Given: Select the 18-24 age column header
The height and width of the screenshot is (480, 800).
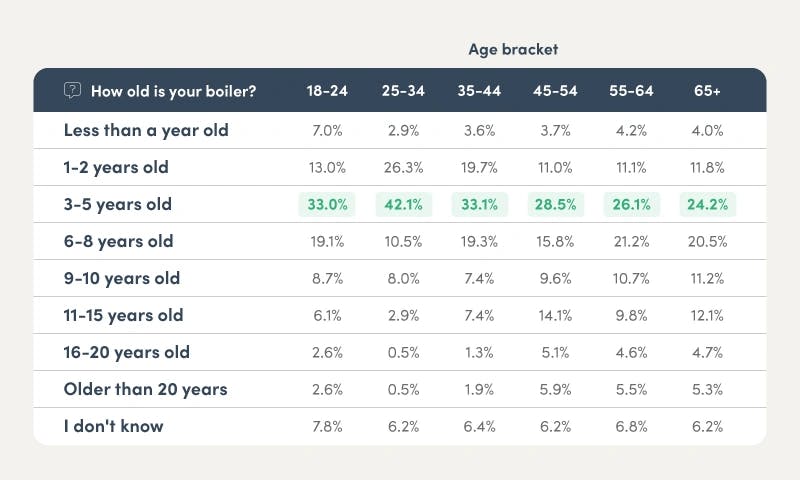Looking at the screenshot, I should (x=327, y=91).
